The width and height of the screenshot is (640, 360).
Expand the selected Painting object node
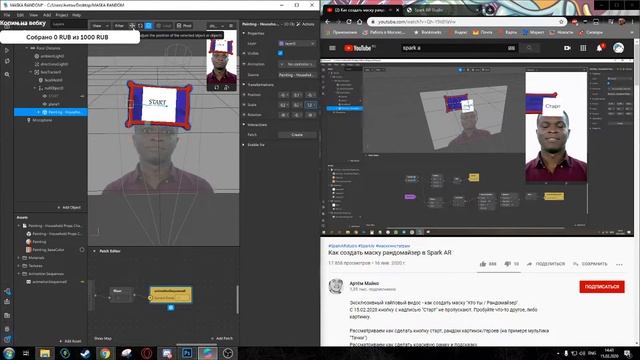39,112
